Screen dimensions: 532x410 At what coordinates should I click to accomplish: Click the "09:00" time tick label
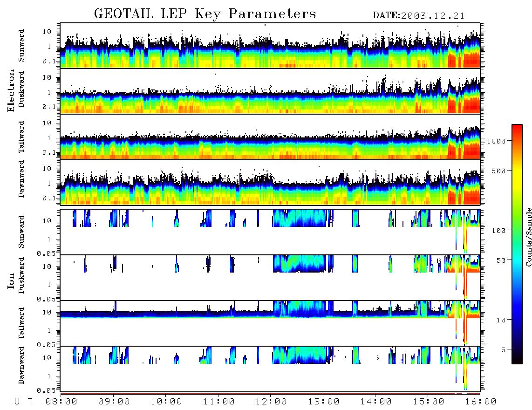114,402
